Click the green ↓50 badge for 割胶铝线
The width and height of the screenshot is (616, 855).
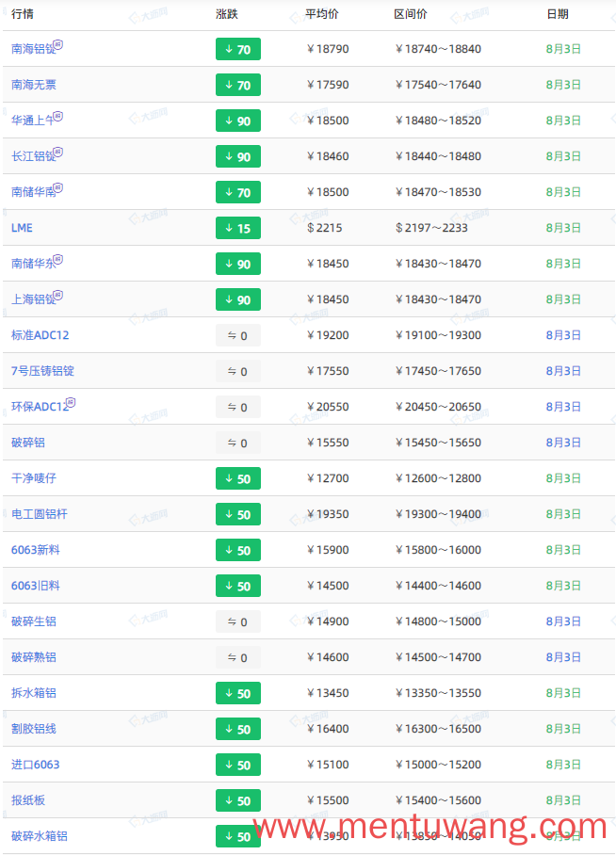point(238,729)
